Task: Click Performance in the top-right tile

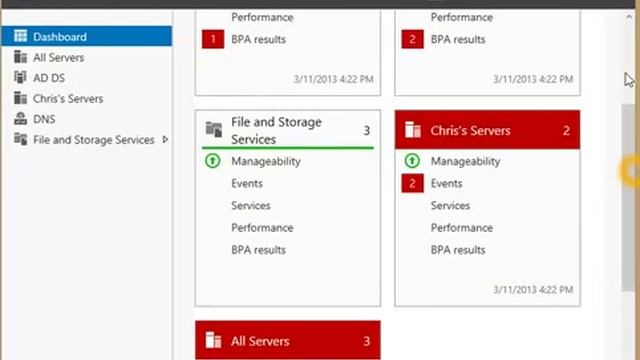Action: click(x=462, y=17)
